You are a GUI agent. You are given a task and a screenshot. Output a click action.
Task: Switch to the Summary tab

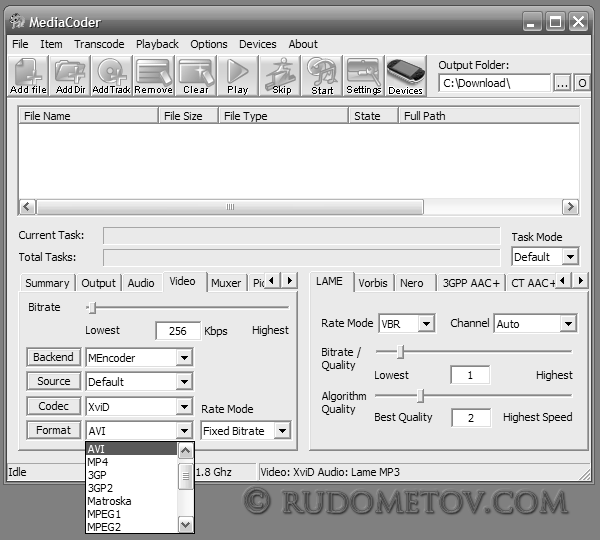47,283
